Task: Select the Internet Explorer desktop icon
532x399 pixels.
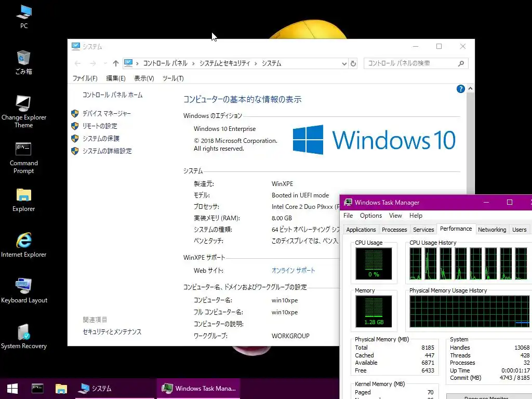Action: tap(24, 245)
